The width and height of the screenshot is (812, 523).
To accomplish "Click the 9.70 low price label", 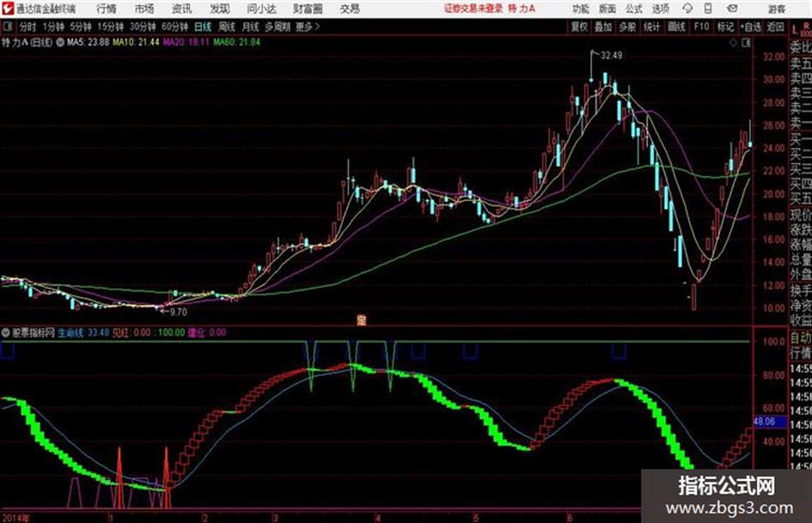I will (x=178, y=312).
